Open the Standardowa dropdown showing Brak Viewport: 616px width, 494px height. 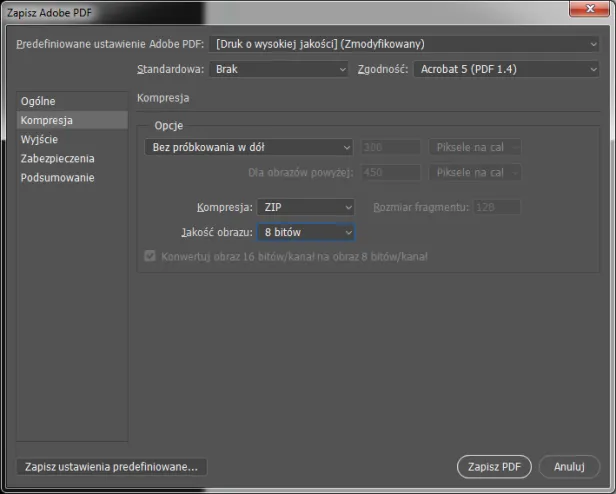click(x=279, y=69)
